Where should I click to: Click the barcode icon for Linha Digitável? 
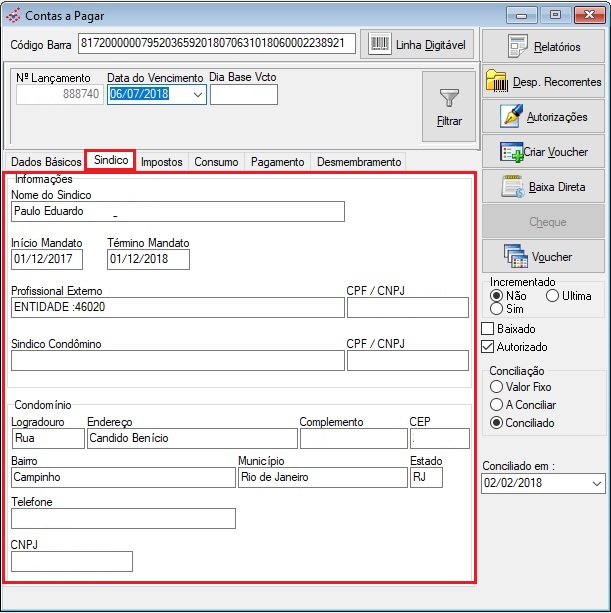380,44
